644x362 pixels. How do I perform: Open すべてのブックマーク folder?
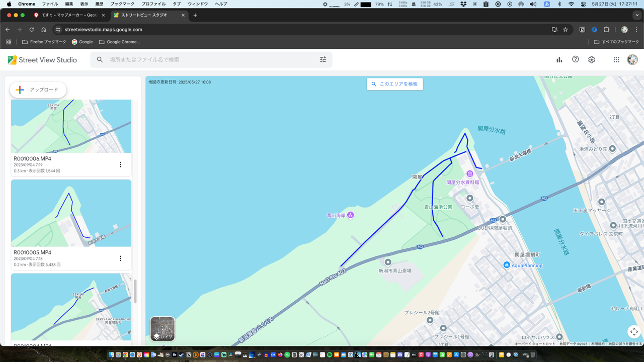coord(616,42)
